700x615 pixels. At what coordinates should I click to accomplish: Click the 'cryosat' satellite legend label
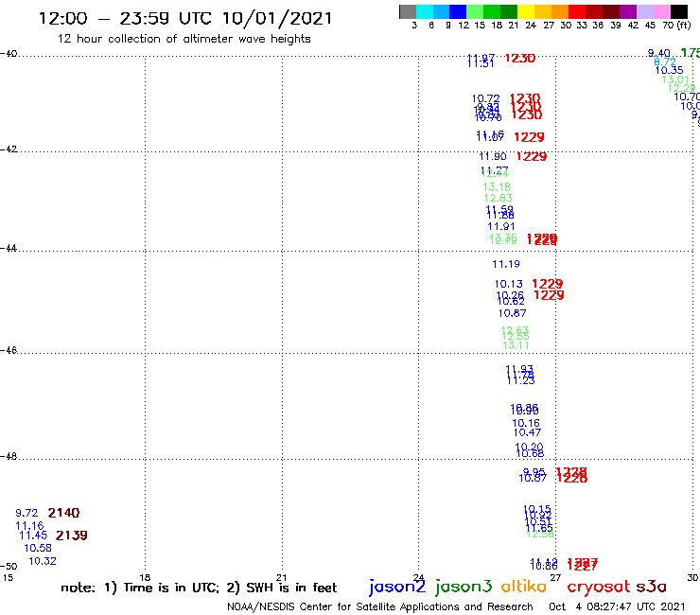point(598,587)
